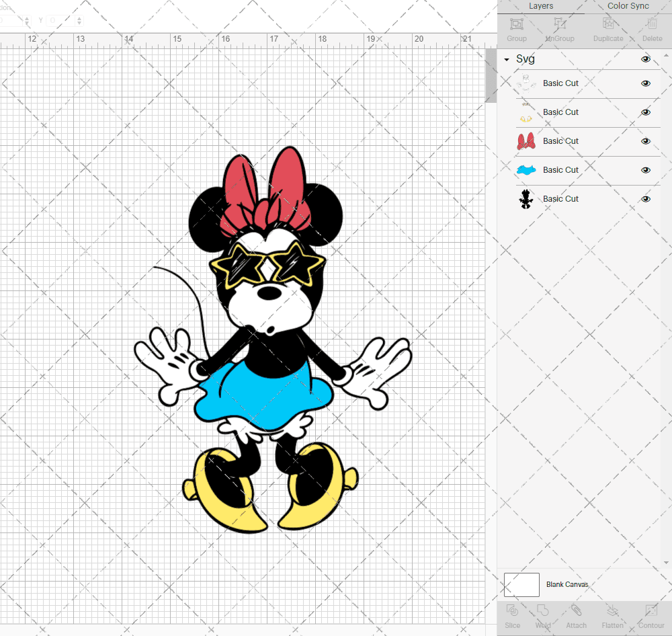Switch to the Layers tab
Image resolution: width=672 pixels, height=636 pixels.
point(541,6)
